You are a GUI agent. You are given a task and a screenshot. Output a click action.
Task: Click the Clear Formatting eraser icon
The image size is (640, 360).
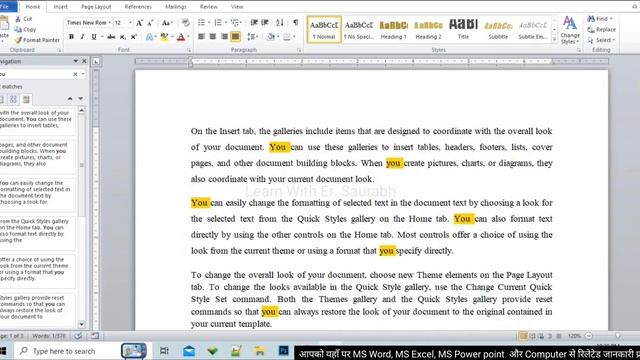click(185, 23)
